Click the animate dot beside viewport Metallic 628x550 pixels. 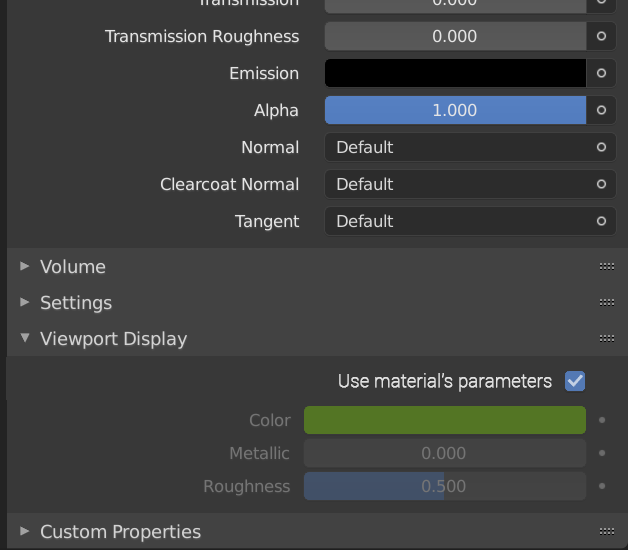[x=602, y=453]
